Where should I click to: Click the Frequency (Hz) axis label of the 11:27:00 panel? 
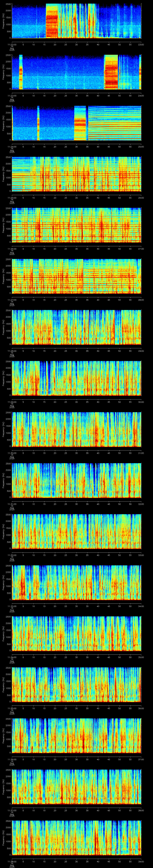pyautogui.click(x=3, y=276)
